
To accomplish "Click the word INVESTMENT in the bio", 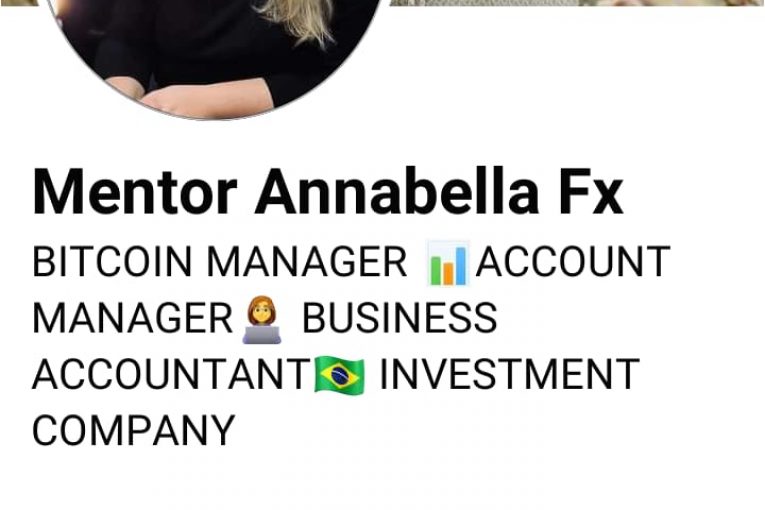I will point(509,374).
